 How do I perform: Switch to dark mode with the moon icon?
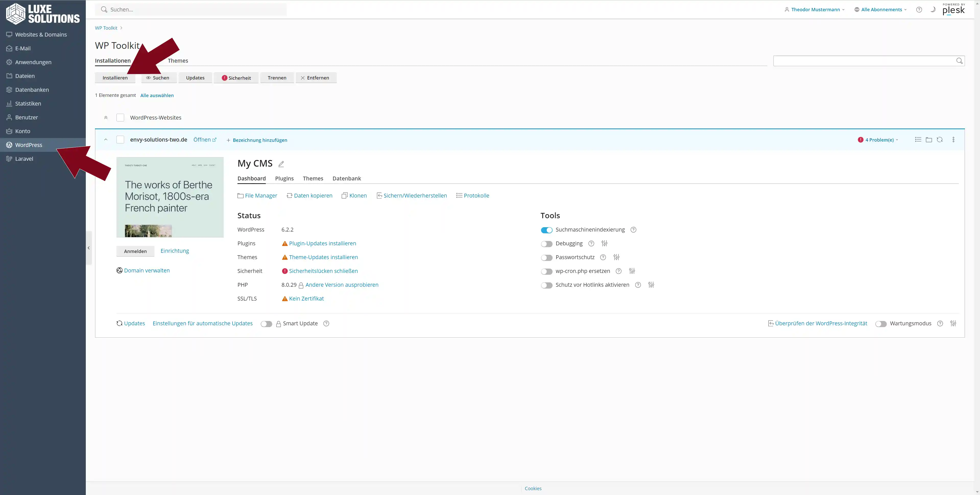coord(933,9)
